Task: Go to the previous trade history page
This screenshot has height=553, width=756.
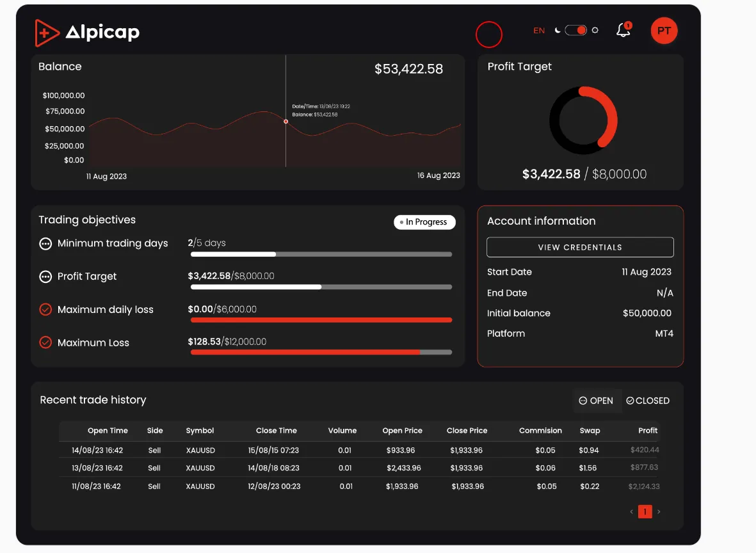Action: coord(631,511)
